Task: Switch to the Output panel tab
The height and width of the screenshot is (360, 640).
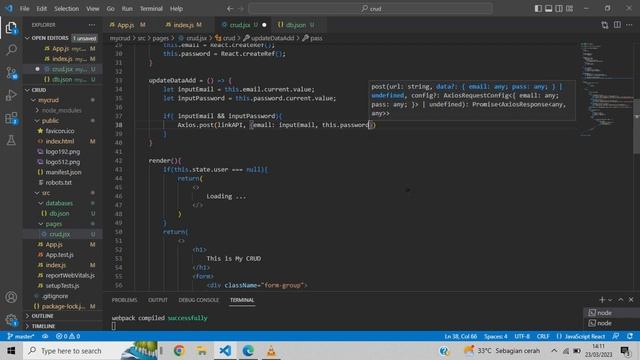Action: [158, 300]
